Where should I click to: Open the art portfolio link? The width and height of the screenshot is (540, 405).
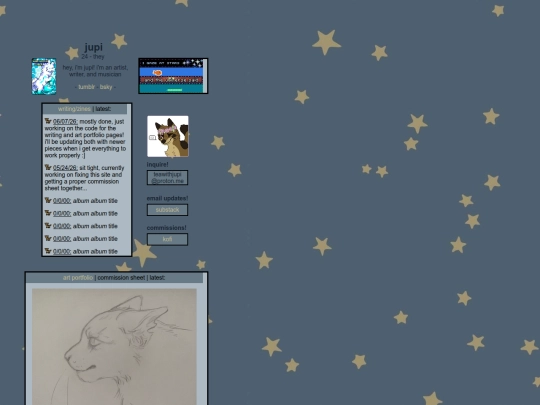click(x=78, y=278)
